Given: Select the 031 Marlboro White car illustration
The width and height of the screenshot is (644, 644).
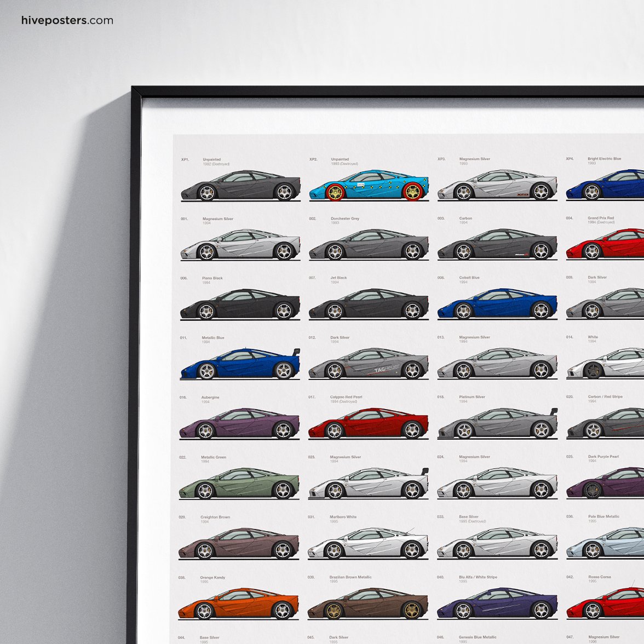Looking at the screenshot, I should (368, 543).
